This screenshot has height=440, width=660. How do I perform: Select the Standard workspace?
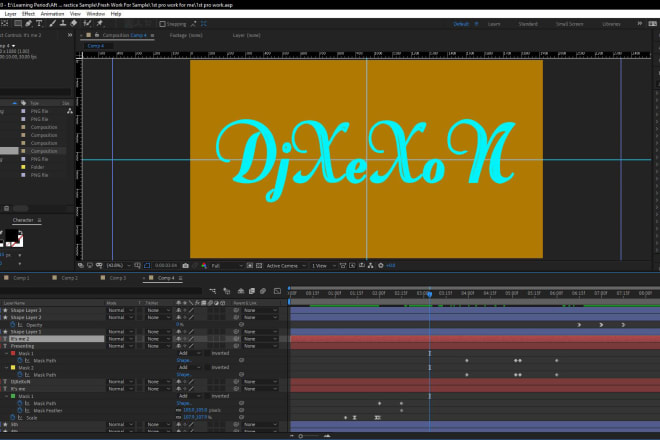click(x=528, y=24)
